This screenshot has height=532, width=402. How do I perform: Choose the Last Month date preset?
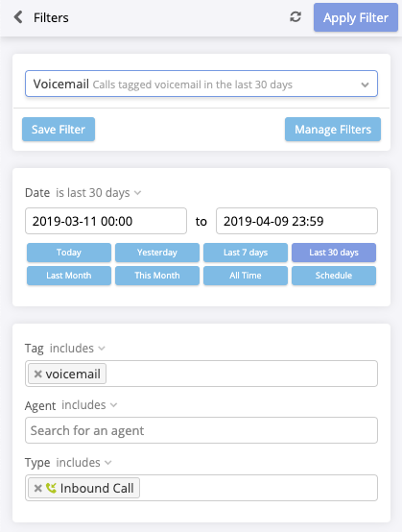[x=69, y=276]
